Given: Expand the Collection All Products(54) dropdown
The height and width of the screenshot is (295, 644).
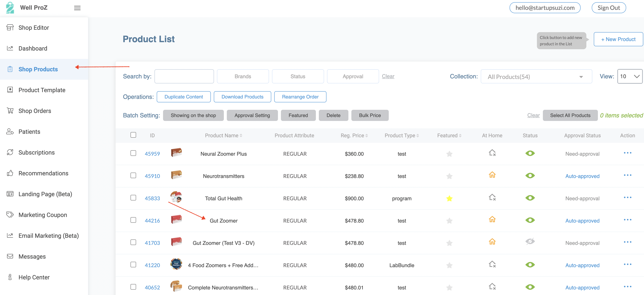Looking at the screenshot, I should click(536, 76).
